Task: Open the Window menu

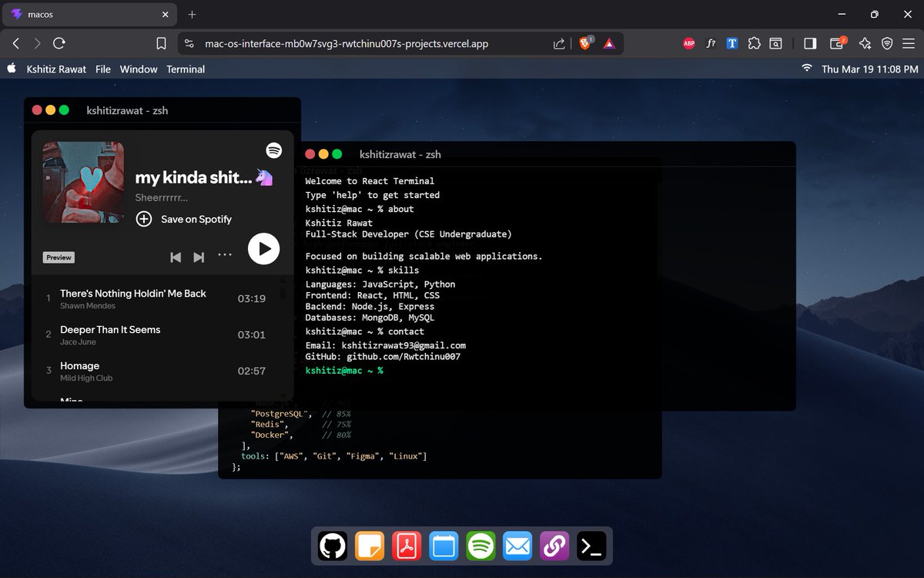Action: (x=139, y=69)
